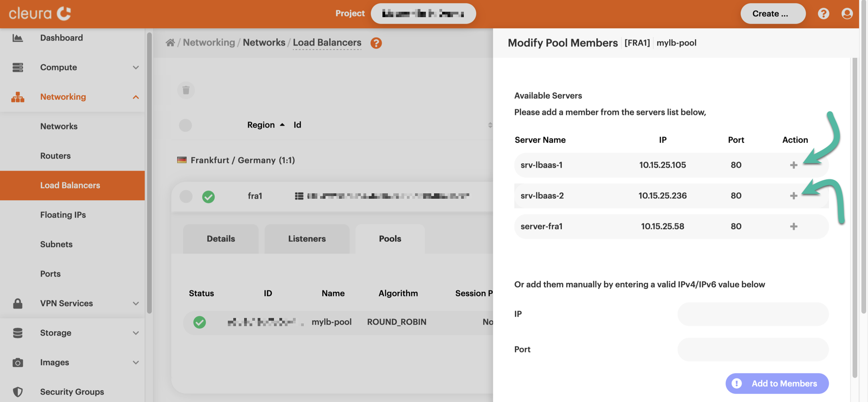Click the orange help icon beside Load Balancers
This screenshot has width=868, height=402.
click(x=376, y=43)
